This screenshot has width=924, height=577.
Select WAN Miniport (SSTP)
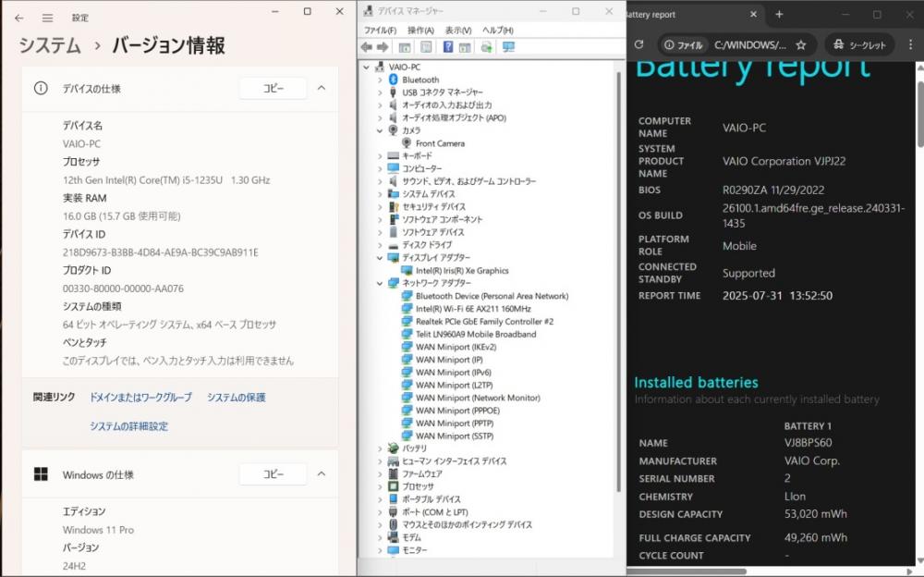455,436
